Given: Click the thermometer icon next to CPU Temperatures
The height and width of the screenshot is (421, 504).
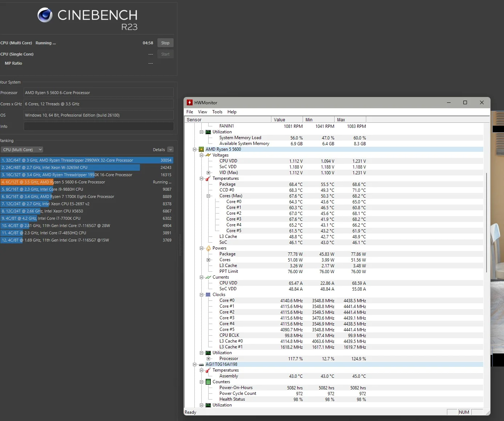Looking at the screenshot, I should click(x=208, y=178).
